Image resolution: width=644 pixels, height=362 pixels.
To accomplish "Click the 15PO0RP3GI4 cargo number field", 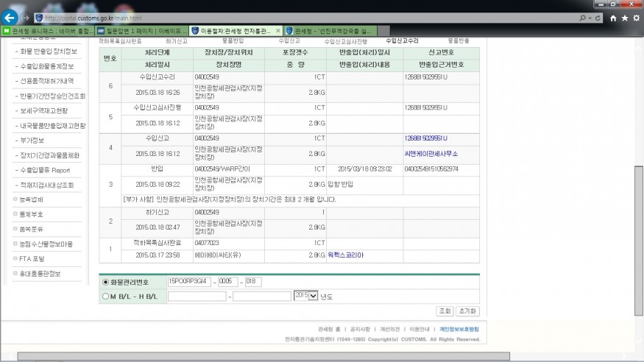I will coord(189,282).
